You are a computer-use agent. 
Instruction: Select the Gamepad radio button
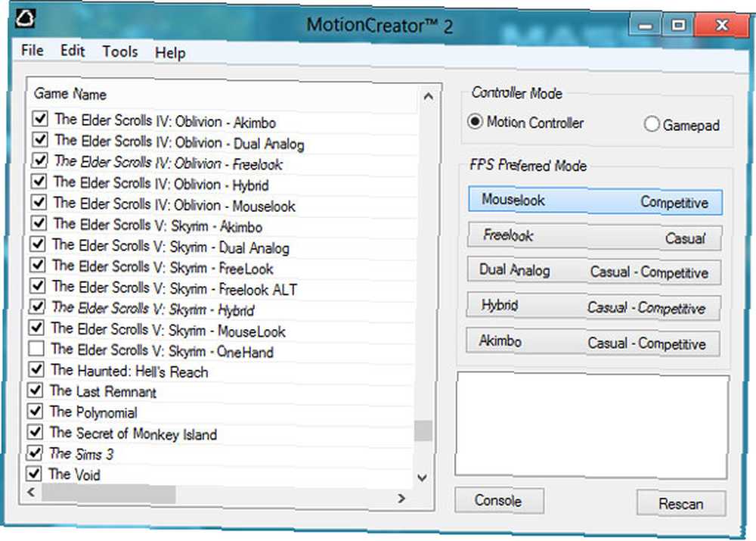pyautogui.click(x=652, y=124)
